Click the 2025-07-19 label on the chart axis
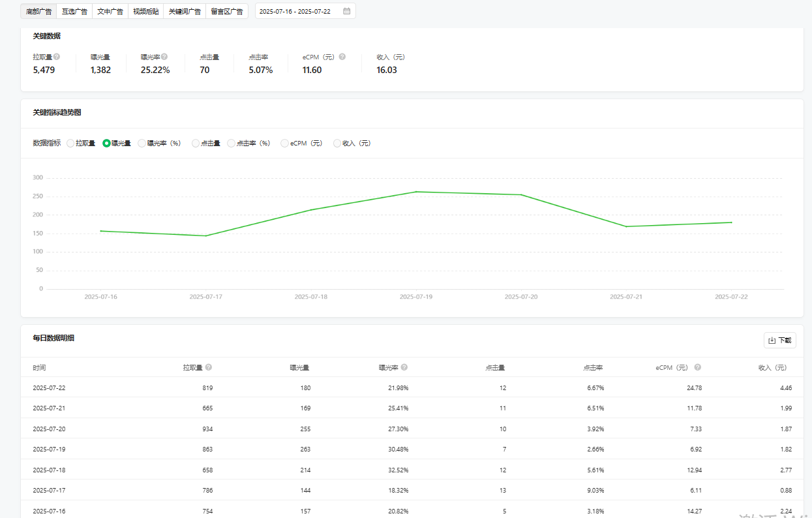Image resolution: width=812 pixels, height=518 pixels. (416, 297)
